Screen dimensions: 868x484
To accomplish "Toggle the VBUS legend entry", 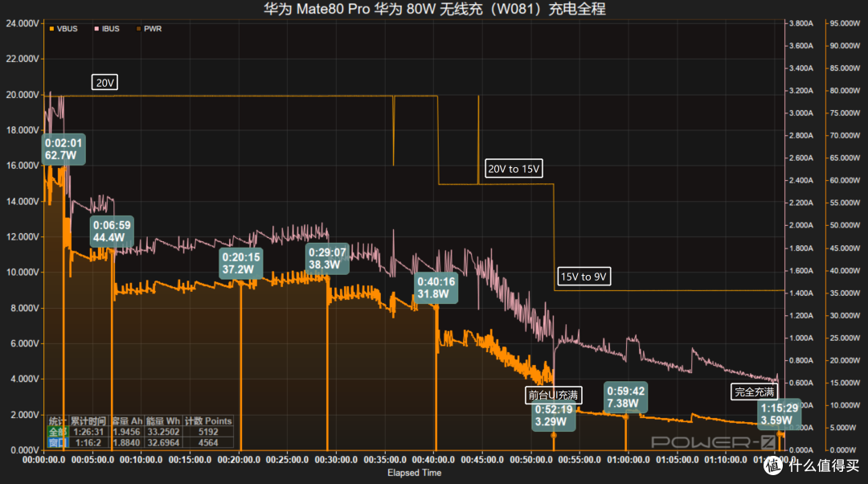I will point(63,29).
